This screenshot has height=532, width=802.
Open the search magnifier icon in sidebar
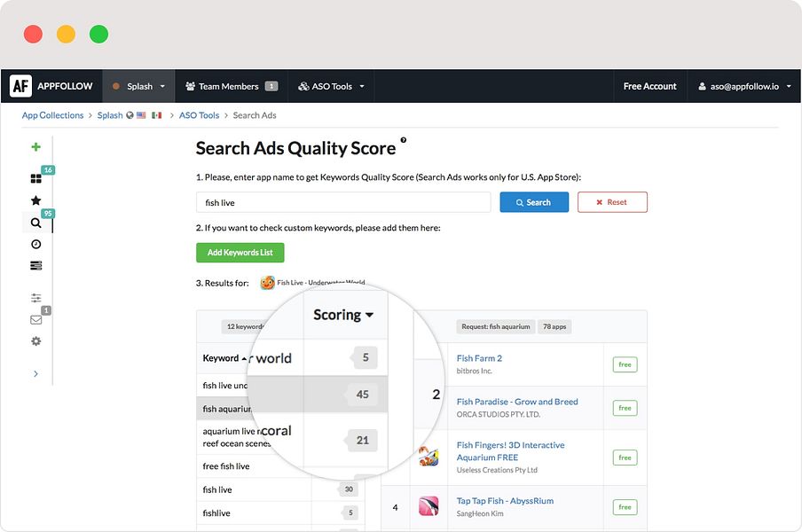[x=35, y=223]
